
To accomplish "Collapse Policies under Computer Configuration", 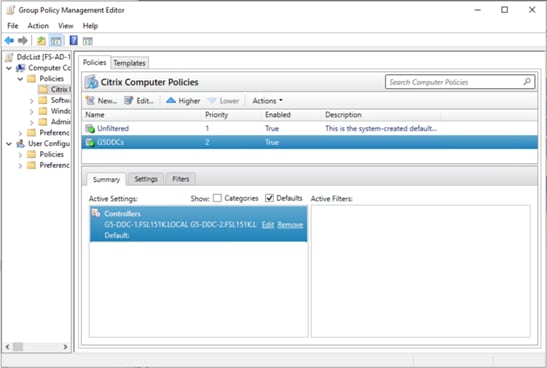I will pos(20,79).
